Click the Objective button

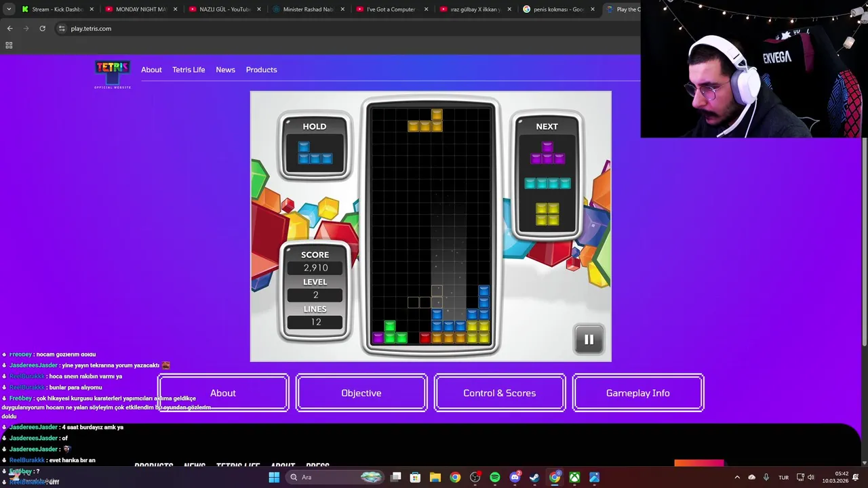tap(361, 393)
